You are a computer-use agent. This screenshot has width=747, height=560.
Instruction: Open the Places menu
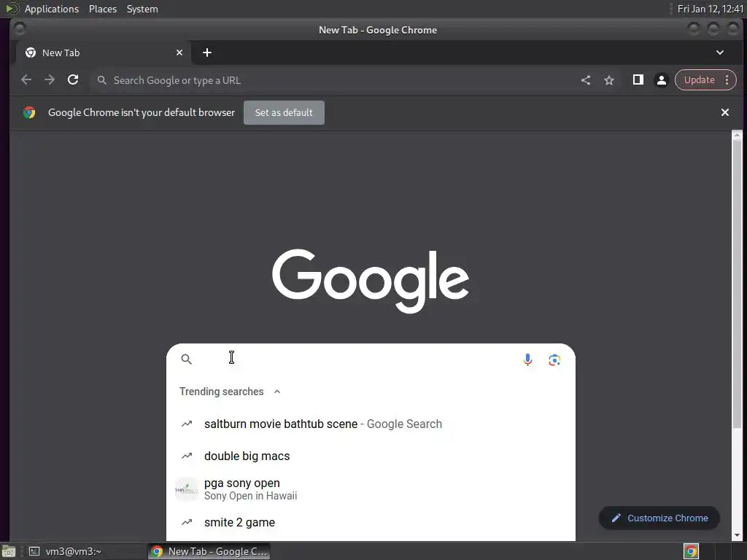[103, 9]
